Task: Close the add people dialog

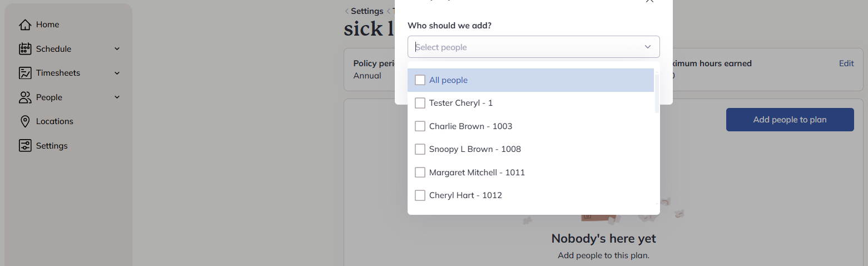Action: coord(649,1)
